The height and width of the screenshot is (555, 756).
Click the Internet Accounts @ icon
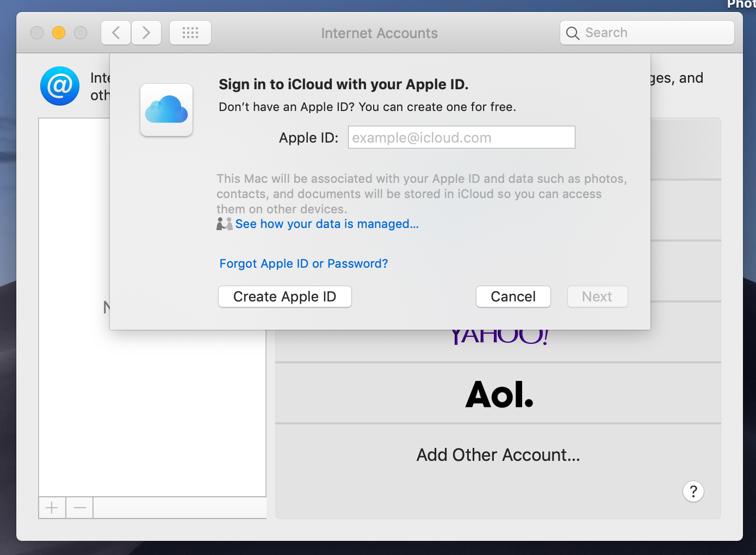click(60, 86)
